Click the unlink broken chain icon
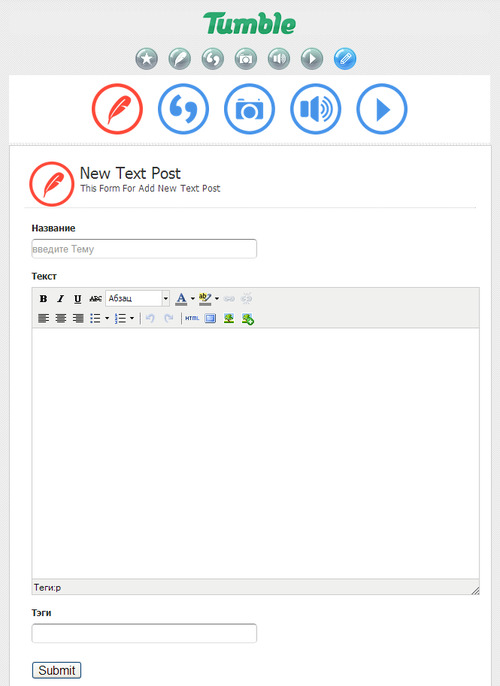 pyautogui.click(x=247, y=299)
